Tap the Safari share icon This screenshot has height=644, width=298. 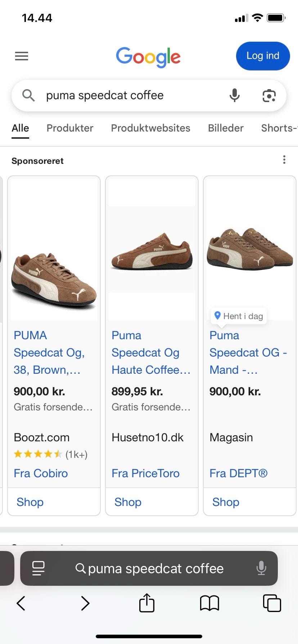click(x=146, y=603)
